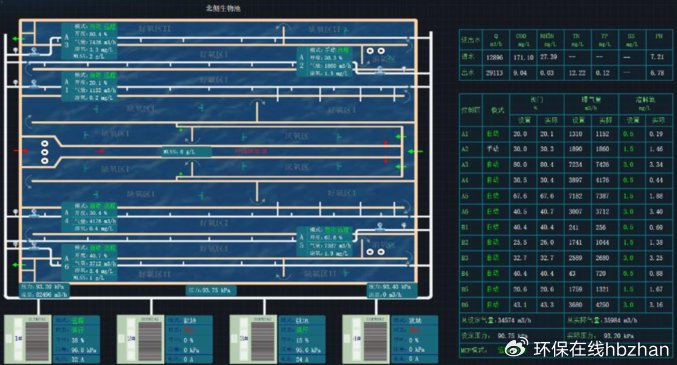Open the 3# blower unit graphic
677x365 pixels.
coord(253,339)
